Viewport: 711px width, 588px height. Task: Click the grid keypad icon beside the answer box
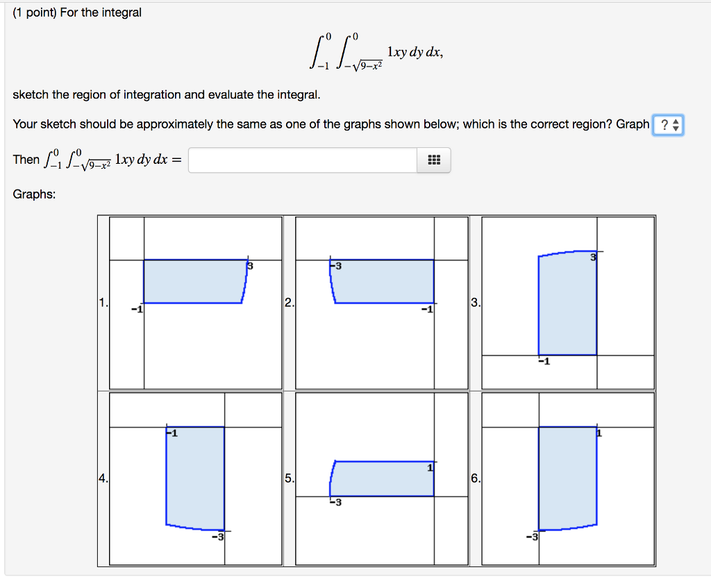coord(434,160)
